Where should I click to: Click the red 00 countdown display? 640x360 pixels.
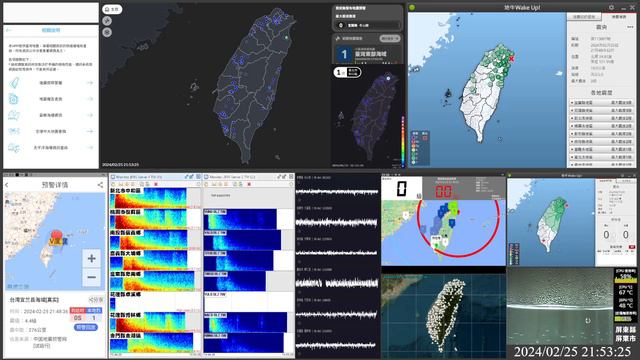[x=443, y=191]
